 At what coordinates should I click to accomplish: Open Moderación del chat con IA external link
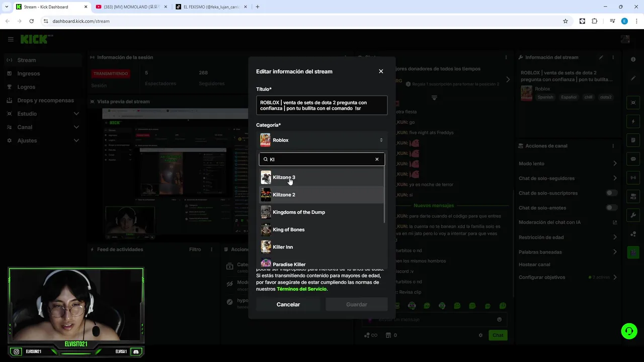(615, 222)
